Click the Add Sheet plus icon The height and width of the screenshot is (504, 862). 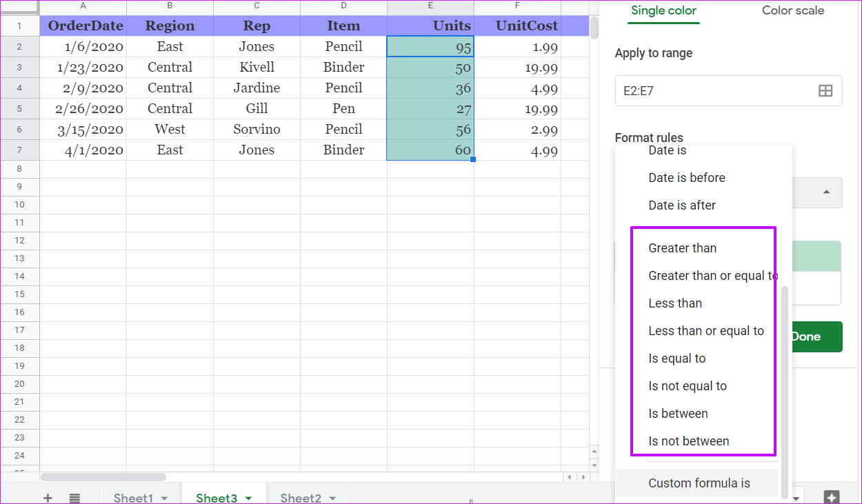pos(48,498)
